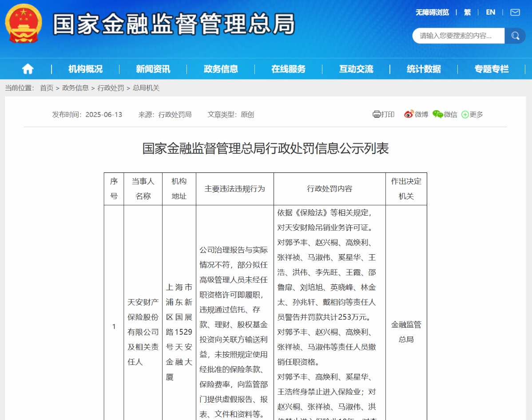Click the home icon in navigation bar
The image size is (532, 420).
pyautogui.click(x=28, y=69)
